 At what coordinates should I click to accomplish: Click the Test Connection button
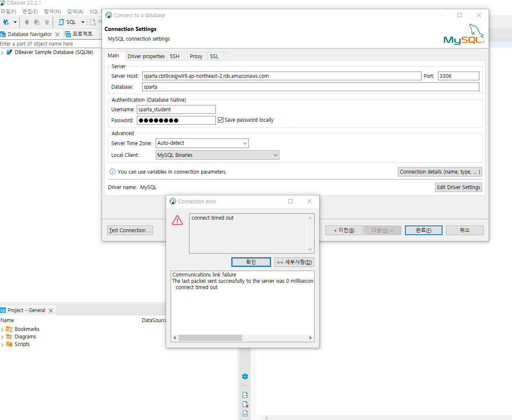(x=130, y=230)
